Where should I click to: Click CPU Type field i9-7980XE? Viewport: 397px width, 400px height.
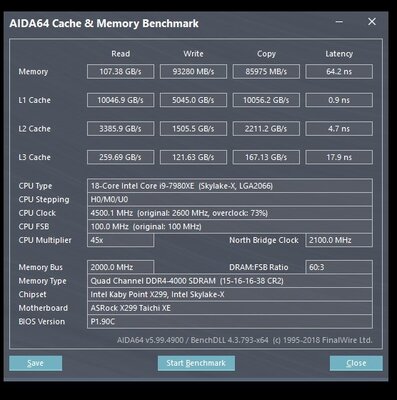click(x=230, y=186)
